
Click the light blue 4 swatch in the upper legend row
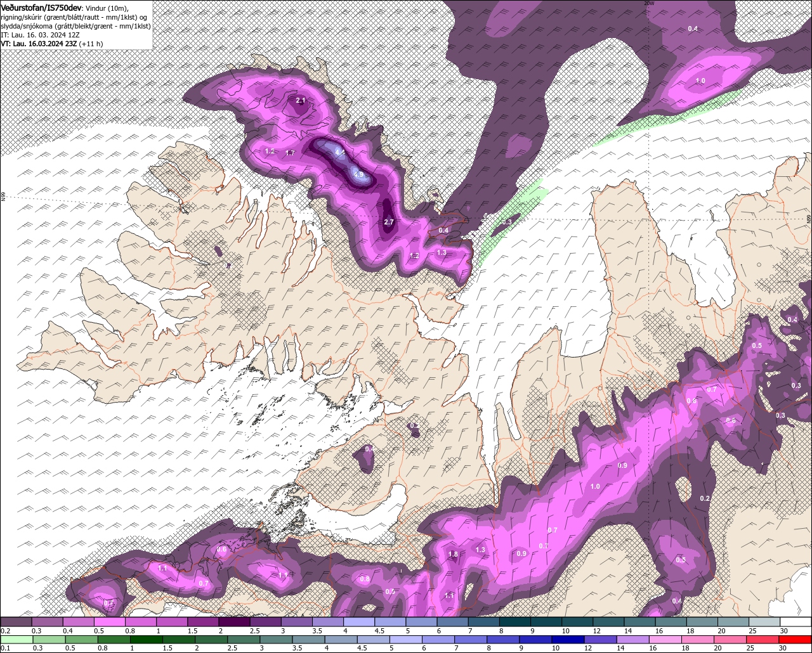(x=359, y=622)
